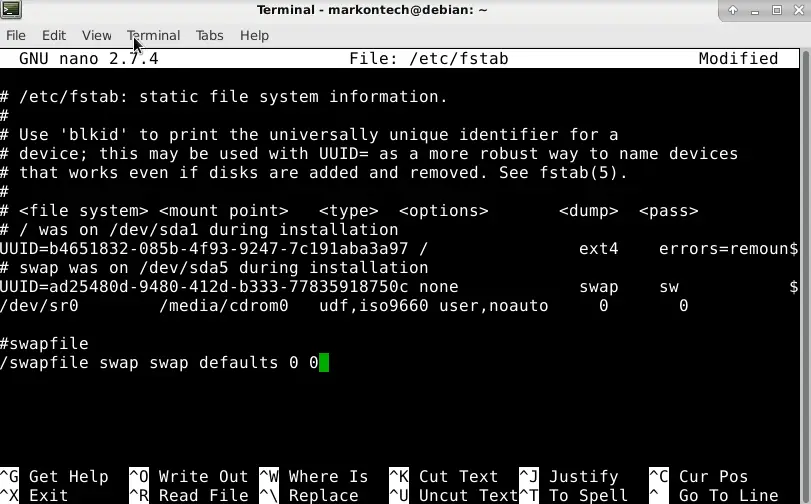Click the UUID=ad25480d swap entry
This screenshot has height=504, width=811.
coord(204,287)
